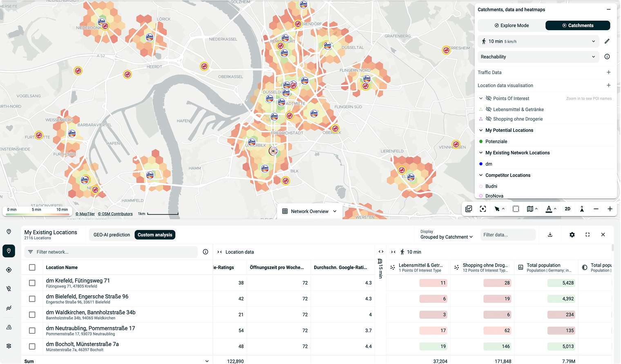
Task: Select checkbox for dm Bielefeld, Engersche Straße 96
Action: point(32,299)
